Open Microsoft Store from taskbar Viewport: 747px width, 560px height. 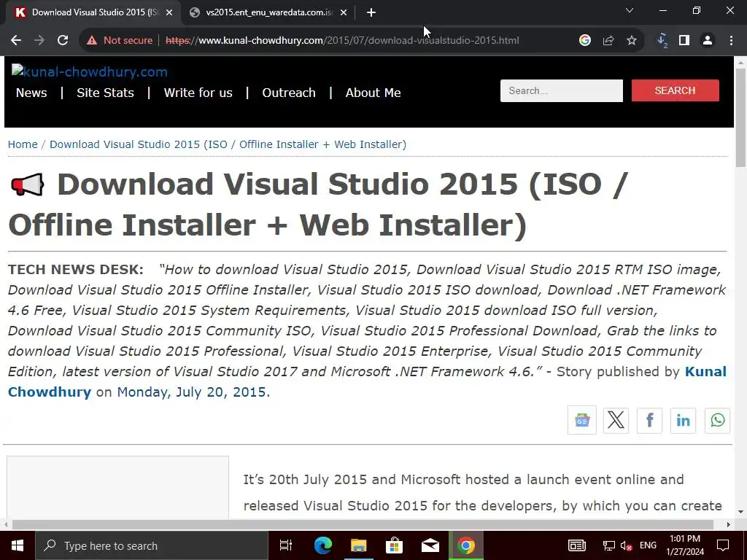pos(395,545)
